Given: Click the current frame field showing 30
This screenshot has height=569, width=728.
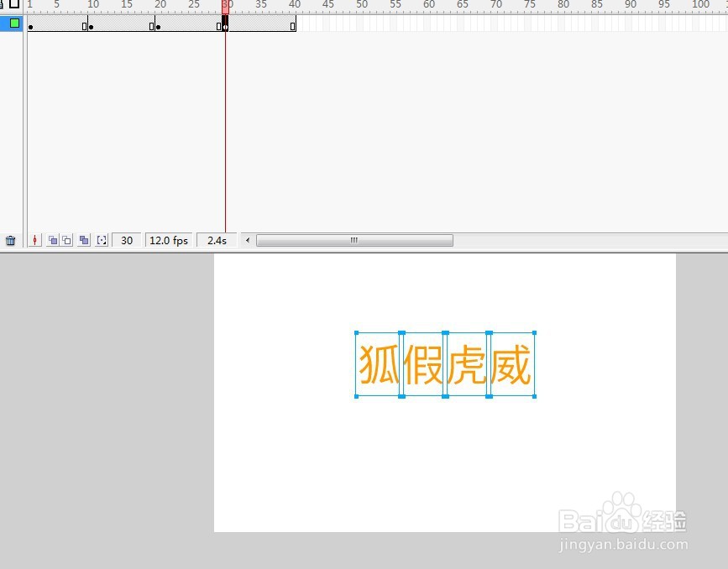Looking at the screenshot, I should 126,240.
